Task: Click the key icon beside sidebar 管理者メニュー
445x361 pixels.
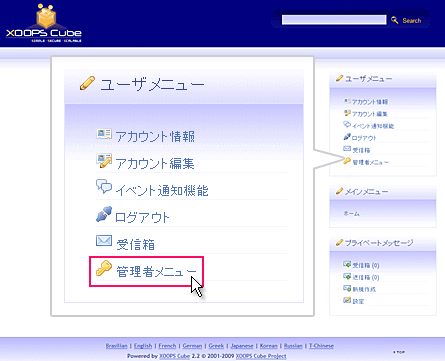Action: 347,161
